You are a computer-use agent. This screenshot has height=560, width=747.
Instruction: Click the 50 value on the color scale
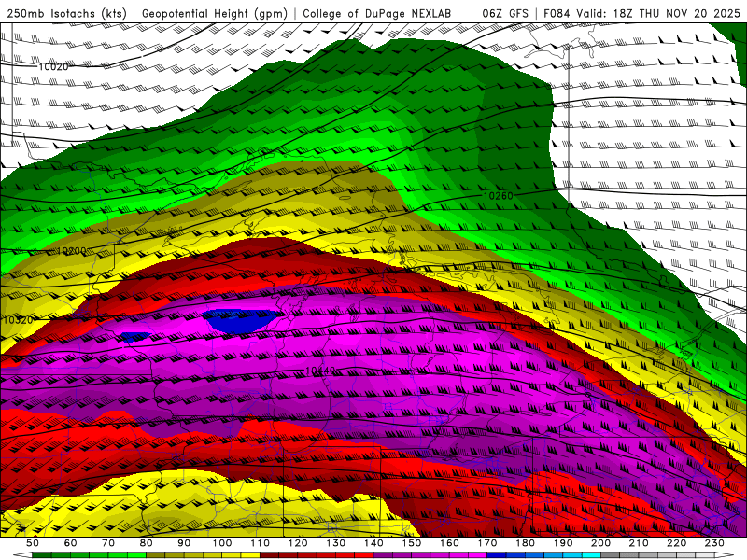click(33, 543)
